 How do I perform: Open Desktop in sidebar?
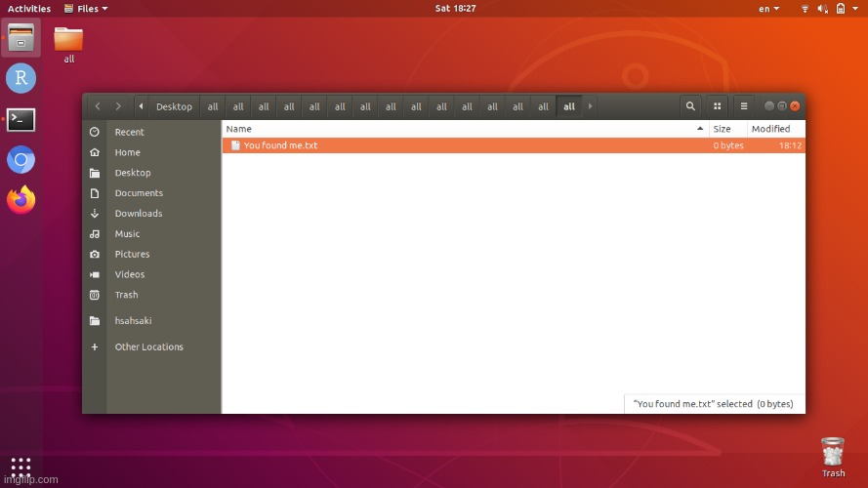[x=151, y=173]
